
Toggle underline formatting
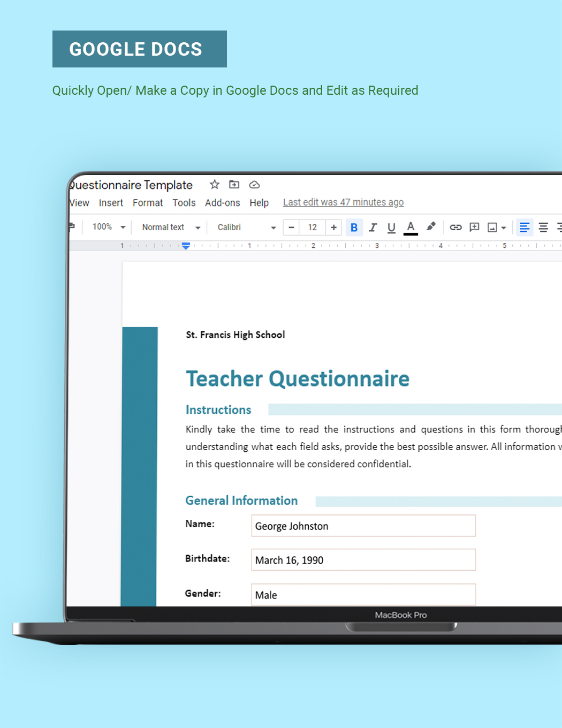tap(391, 227)
